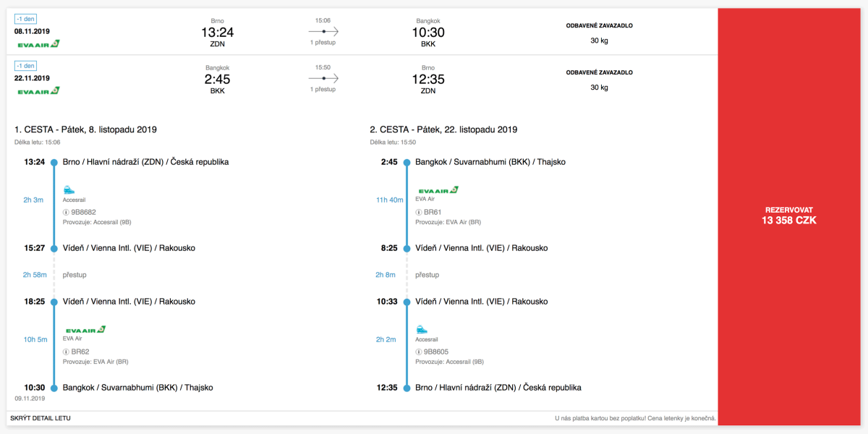Screen dimensions: 868x434
Task: Click the Accesrail train icon to Brno
Action: point(422,329)
